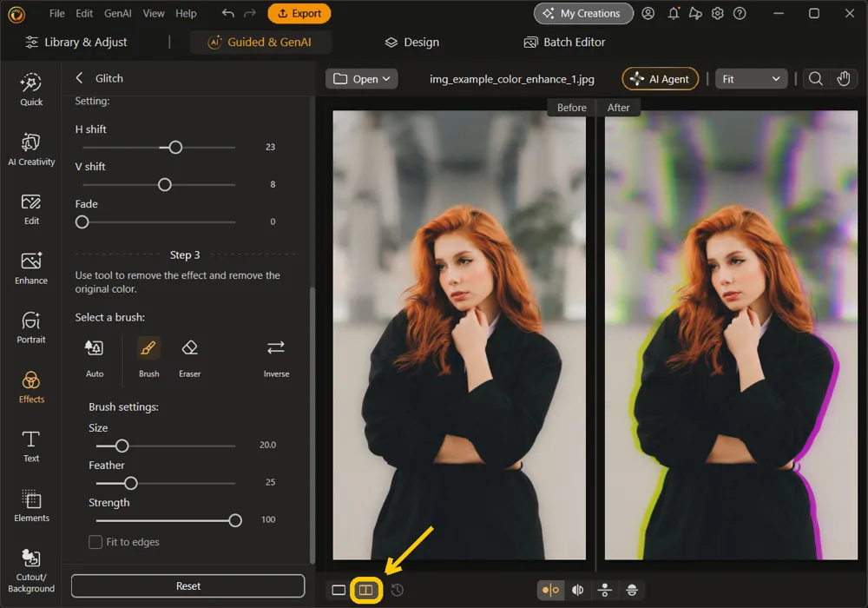Click the Before label
The height and width of the screenshot is (608, 868).
tap(571, 108)
